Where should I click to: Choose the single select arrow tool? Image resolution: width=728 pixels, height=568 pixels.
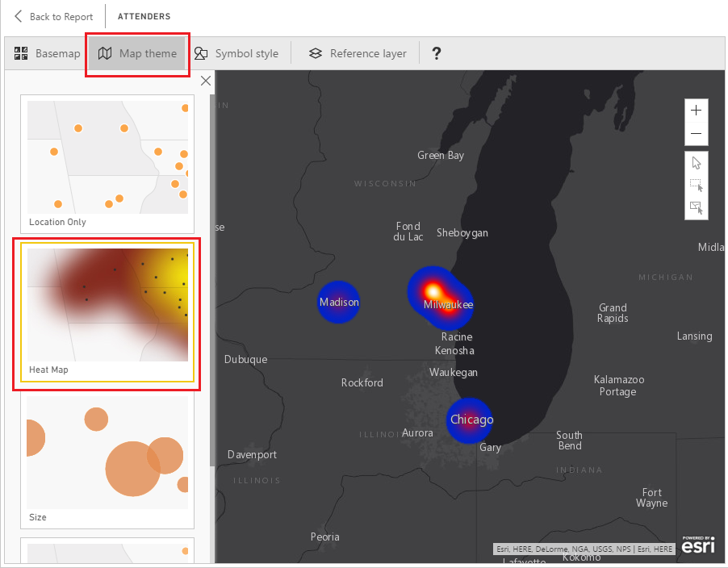click(696, 163)
